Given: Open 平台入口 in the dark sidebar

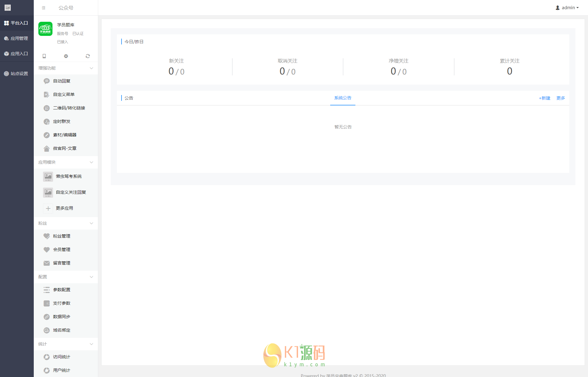Looking at the screenshot, I should tap(17, 23).
